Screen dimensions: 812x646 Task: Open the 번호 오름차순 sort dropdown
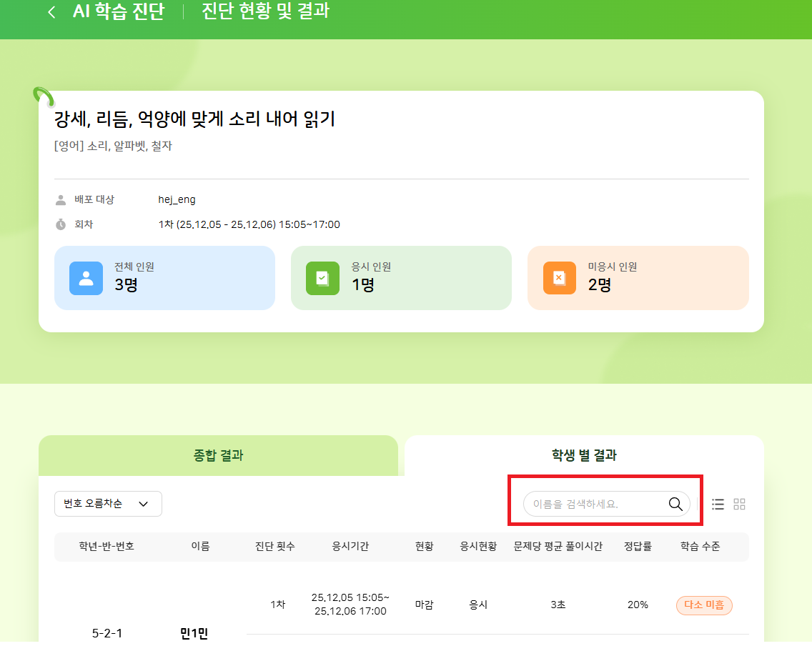tap(108, 504)
